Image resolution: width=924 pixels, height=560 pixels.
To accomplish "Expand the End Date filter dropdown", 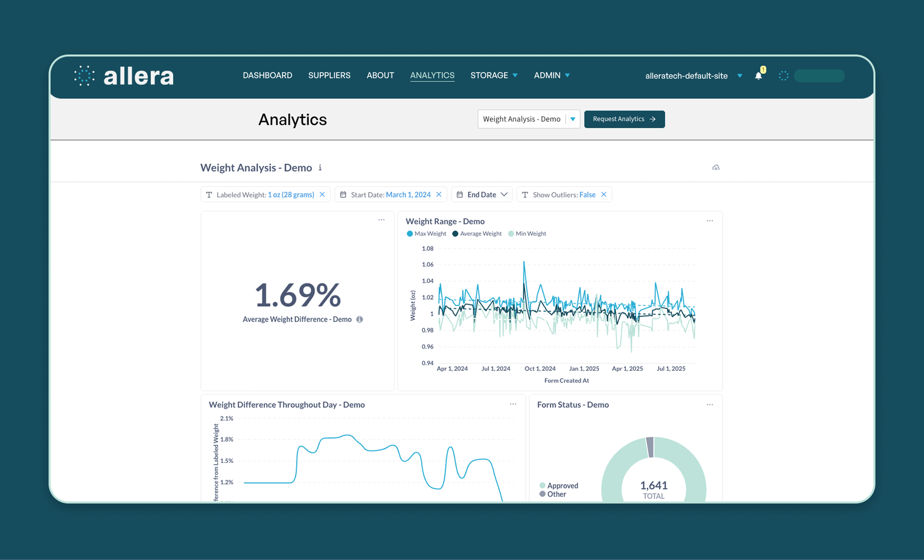I will point(482,194).
